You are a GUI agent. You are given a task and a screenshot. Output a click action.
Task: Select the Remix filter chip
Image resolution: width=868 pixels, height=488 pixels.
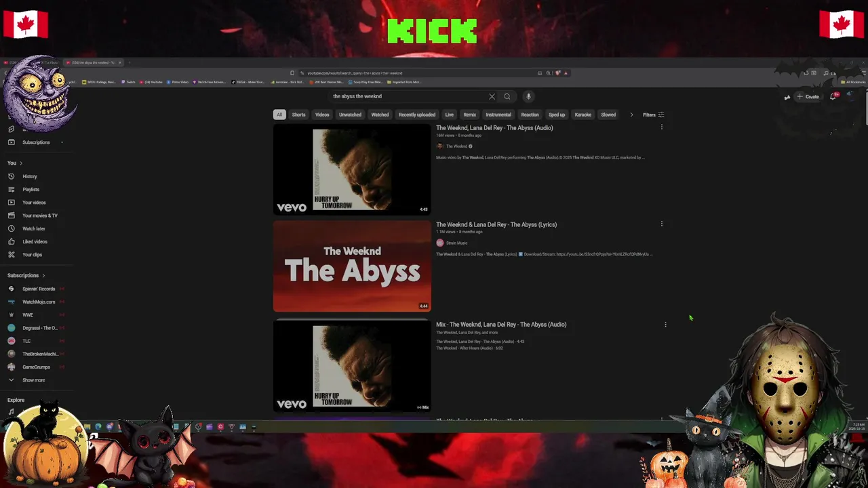click(469, 115)
